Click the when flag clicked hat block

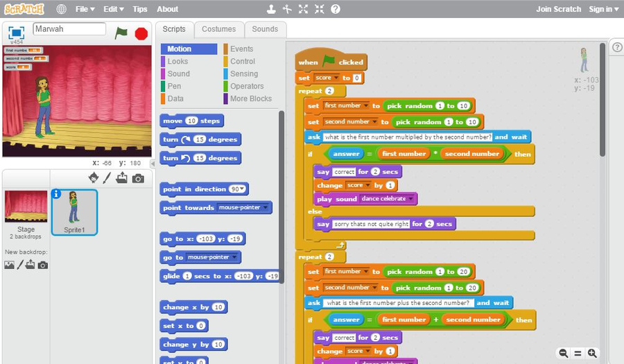tap(331, 60)
